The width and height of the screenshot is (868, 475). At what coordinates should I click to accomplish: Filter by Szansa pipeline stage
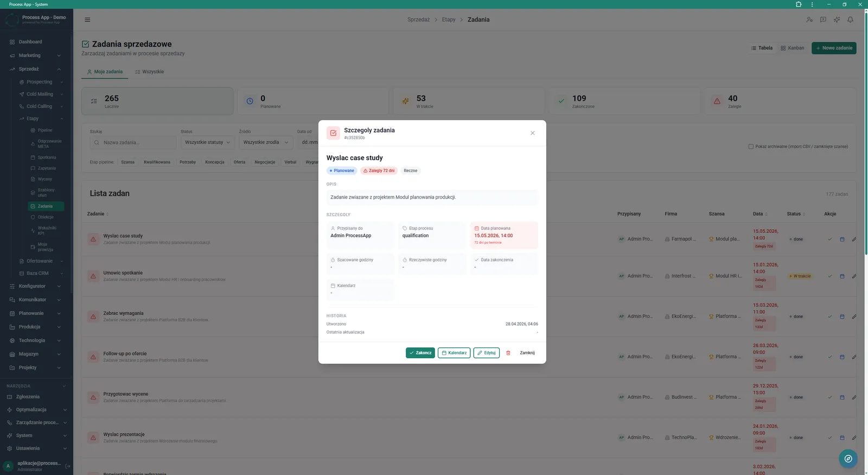pos(127,162)
